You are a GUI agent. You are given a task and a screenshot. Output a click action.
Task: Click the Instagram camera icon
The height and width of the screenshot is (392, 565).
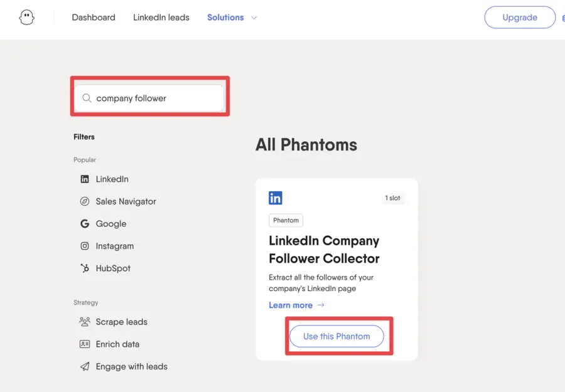pyautogui.click(x=85, y=246)
